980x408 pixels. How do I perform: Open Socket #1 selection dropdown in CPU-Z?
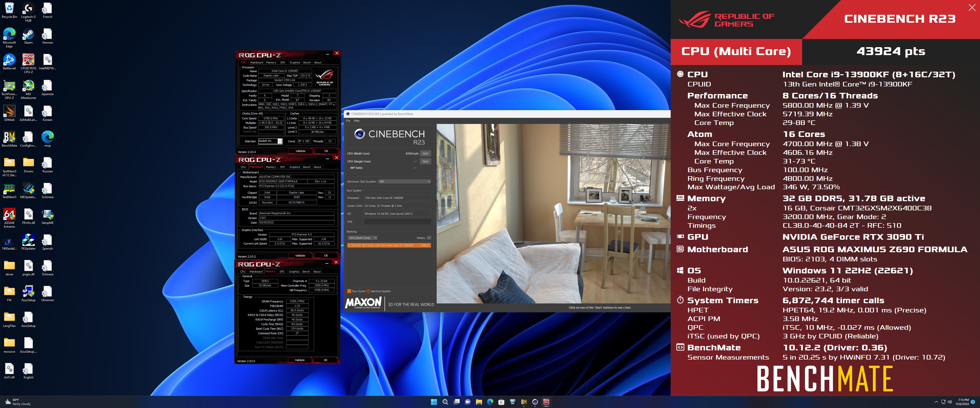pos(270,141)
